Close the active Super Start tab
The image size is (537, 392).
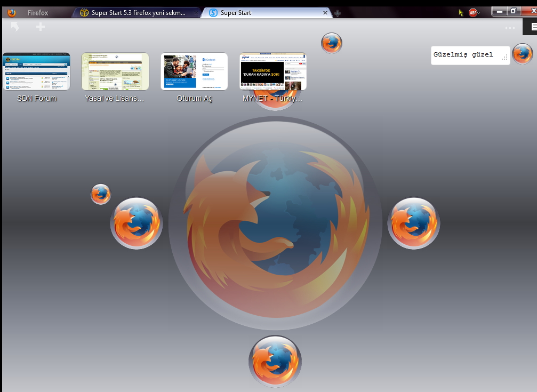pos(325,13)
